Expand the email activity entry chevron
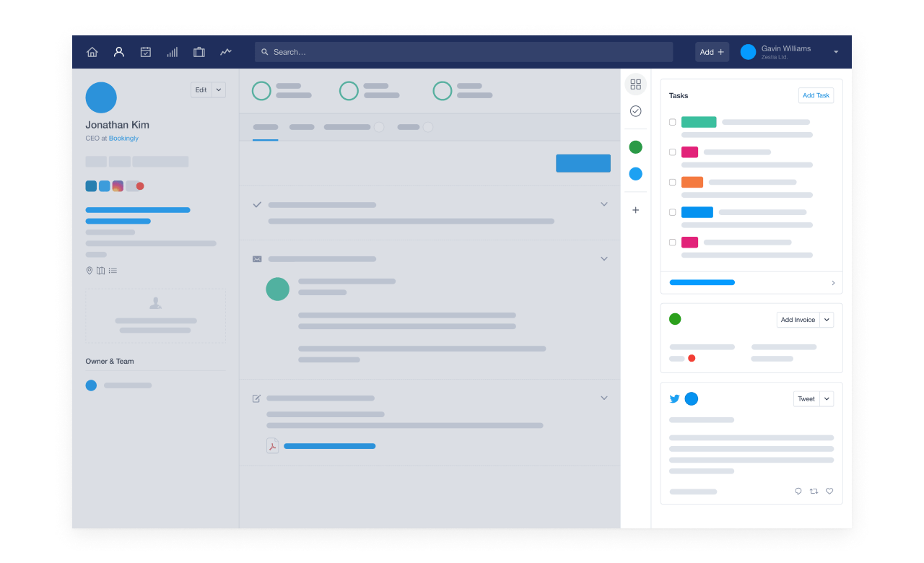The height and width of the screenshot is (563, 924). point(604,258)
